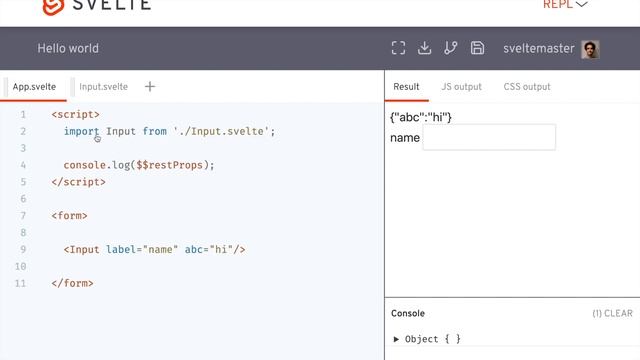Click the sveltemaster username link
This screenshot has height=360, width=640.
coord(538,49)
